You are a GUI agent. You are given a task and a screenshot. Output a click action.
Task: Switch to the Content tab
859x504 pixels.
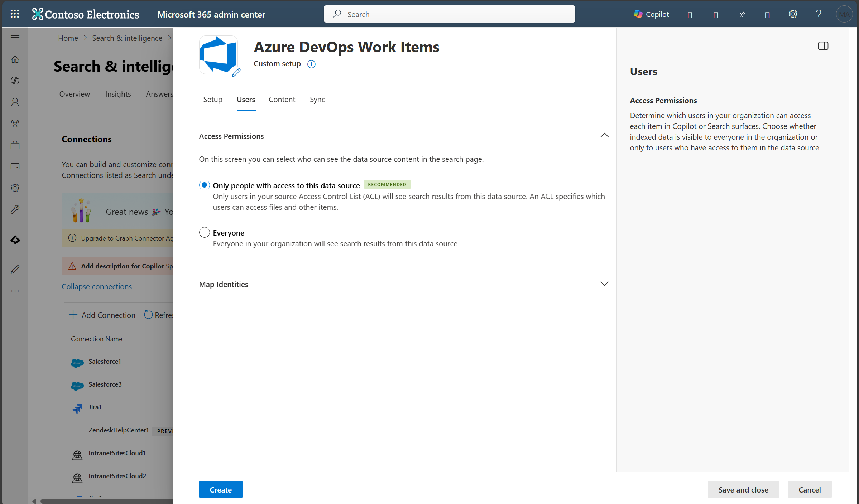pyautogui.click(x=282, y=99)
